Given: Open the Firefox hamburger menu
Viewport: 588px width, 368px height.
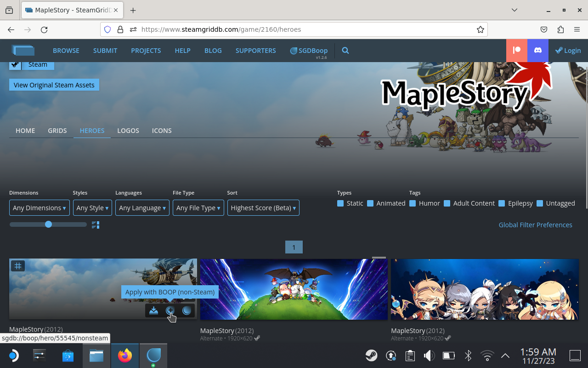Looking at the screenshot, I should click(x=577, y=29).
